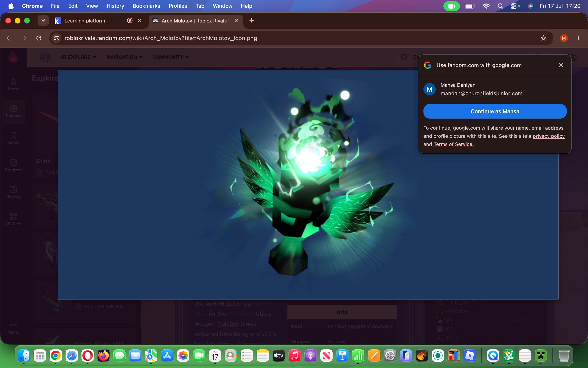This screenshot has width=588, height=368.
Task: Open Music from the Dock
Action: pos(294,356)
